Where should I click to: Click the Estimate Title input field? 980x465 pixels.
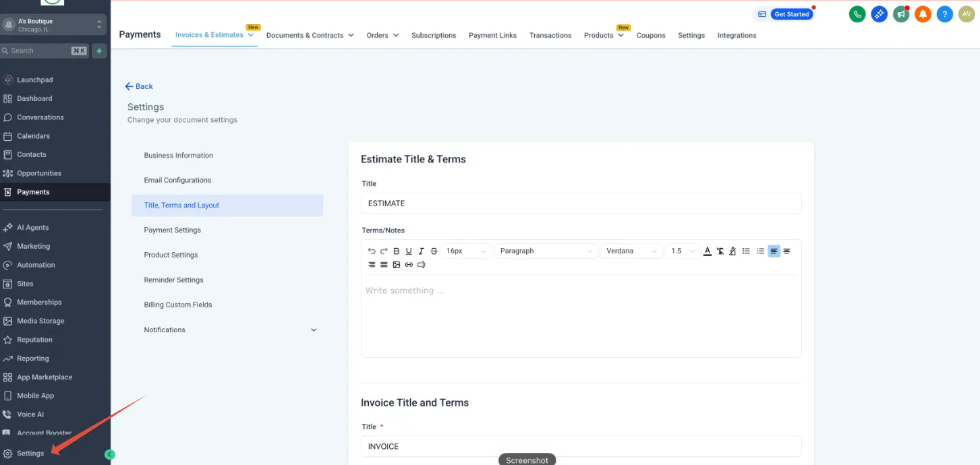pos(581,203)
